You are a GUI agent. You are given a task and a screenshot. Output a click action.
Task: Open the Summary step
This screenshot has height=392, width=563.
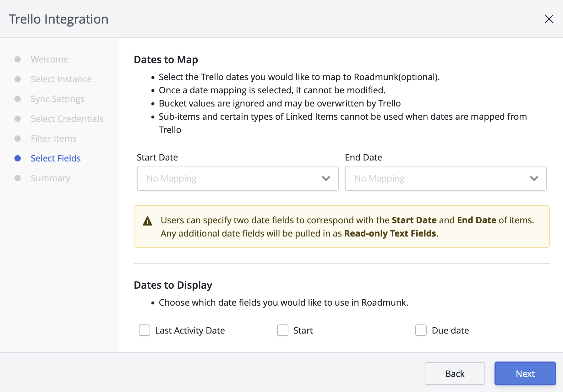(50, 178)
